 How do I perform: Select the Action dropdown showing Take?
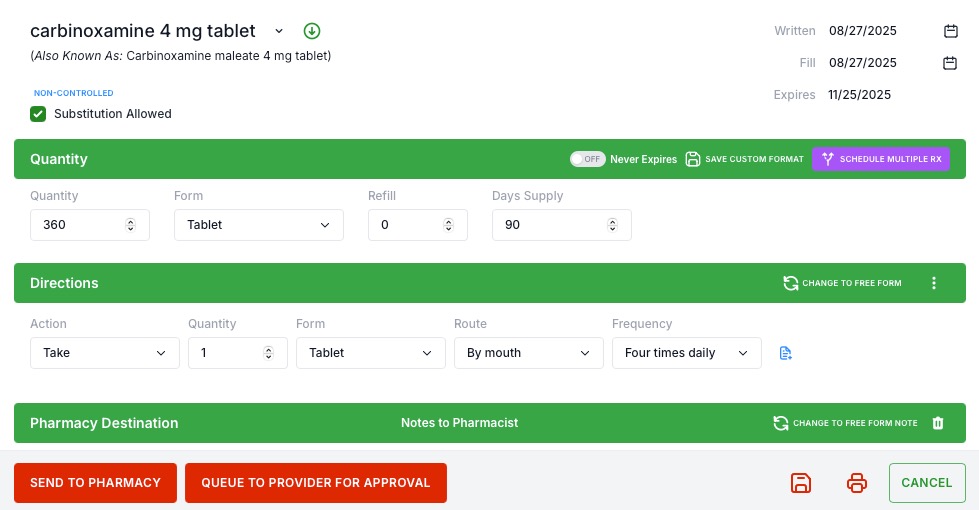click(104, 353)
